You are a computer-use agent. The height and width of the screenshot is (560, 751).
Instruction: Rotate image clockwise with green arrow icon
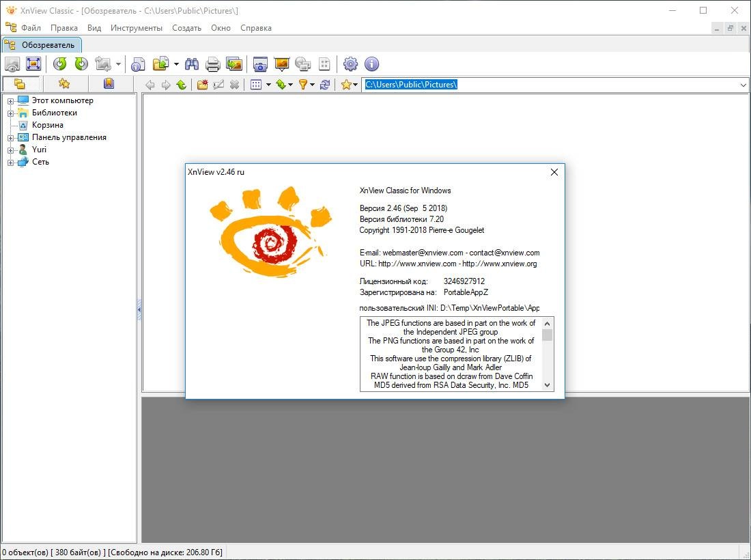click(81, 64)
